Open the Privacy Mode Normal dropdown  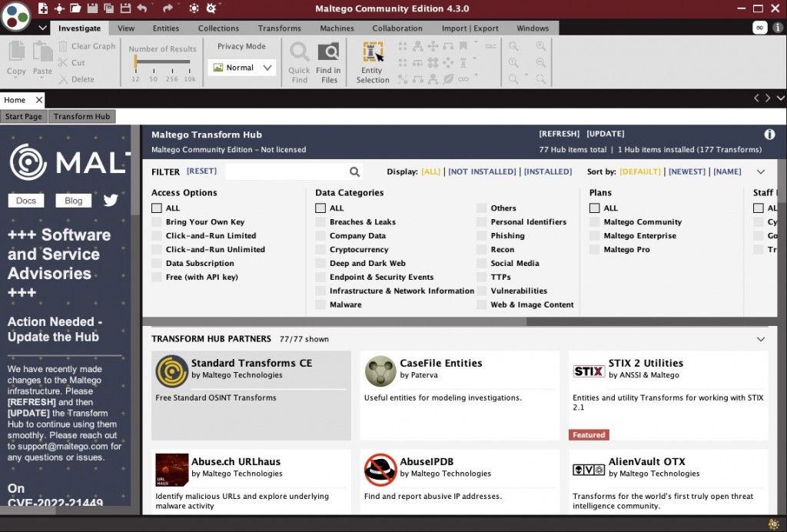click(242, 67)
